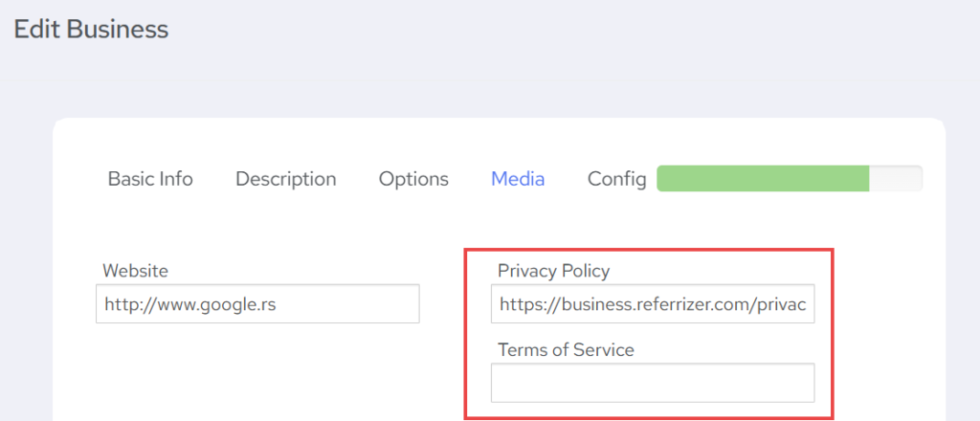Switch to the Description tab
Viewport: 980px width, 421px height.
click(x=285, y=179)
